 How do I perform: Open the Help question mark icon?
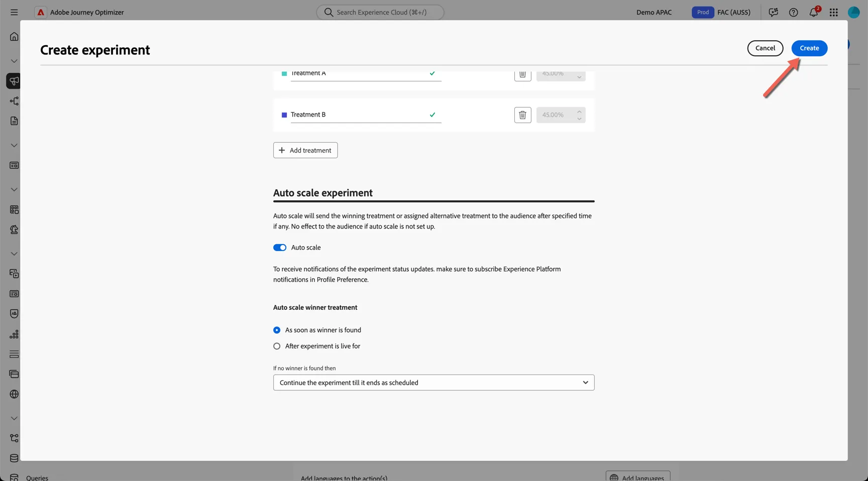pos(794,12)
